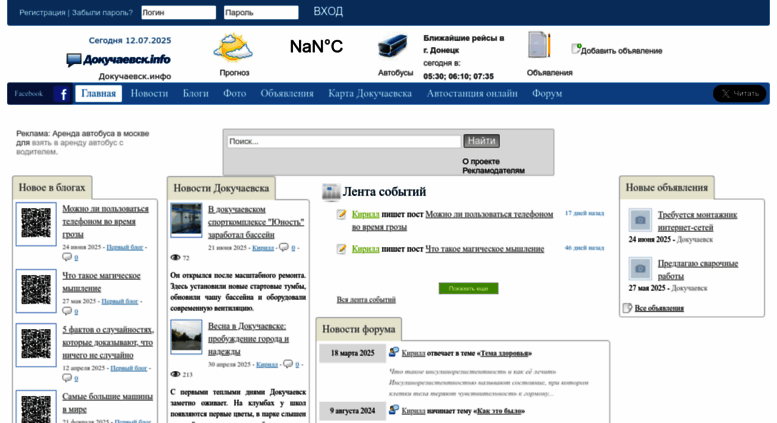Click the Забыли пароль? link
The image size is (777, 423).
click(102, 13)
